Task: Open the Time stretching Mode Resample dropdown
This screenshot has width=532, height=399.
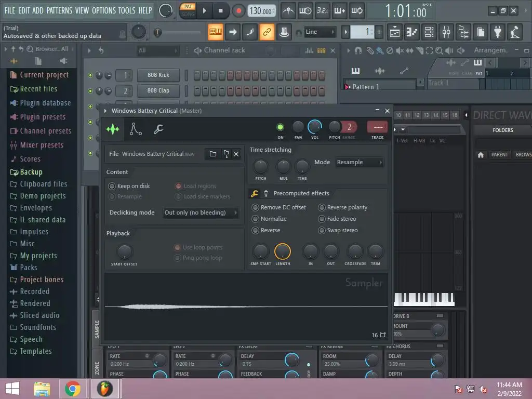Action: (360, 162)
